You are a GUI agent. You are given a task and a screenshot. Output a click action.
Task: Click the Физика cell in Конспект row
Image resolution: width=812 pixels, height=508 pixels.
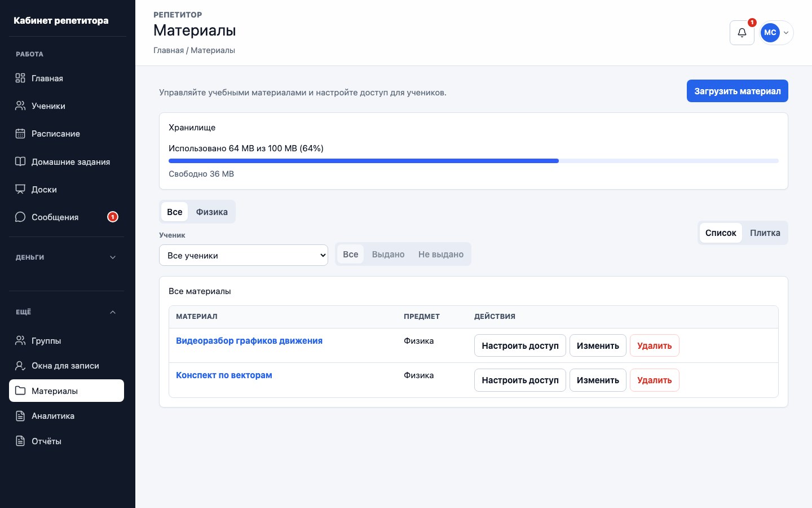(419, 375)
